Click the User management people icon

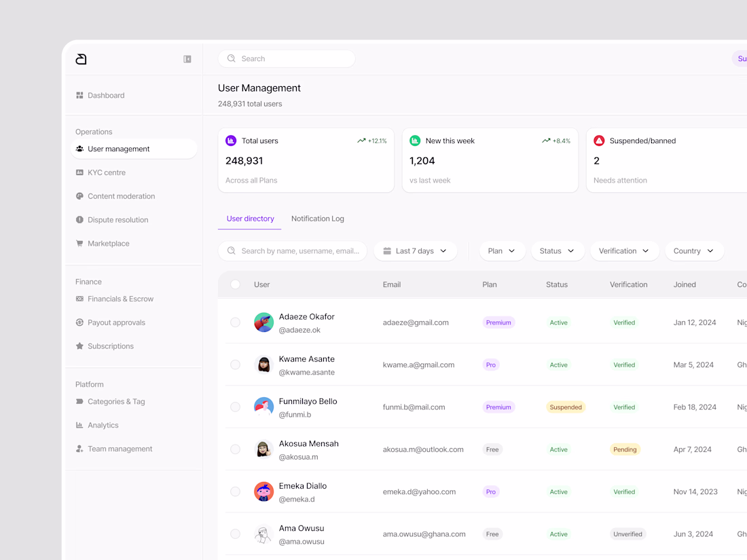tap(79, 149)
